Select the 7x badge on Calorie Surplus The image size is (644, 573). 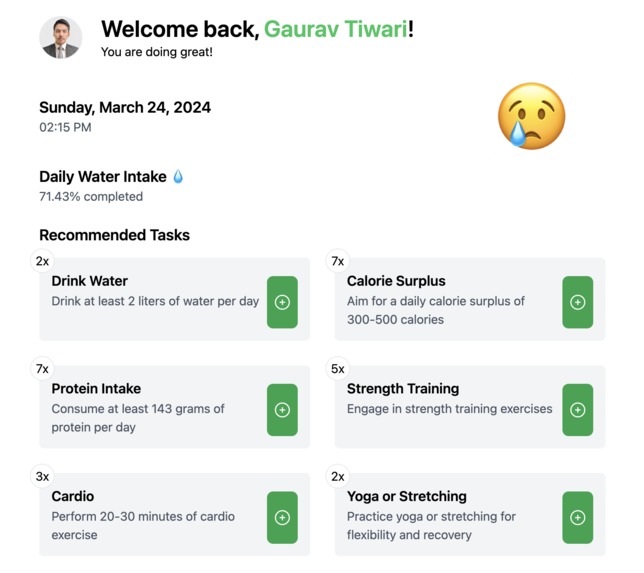pyautogui.click(x=338, y=261)
